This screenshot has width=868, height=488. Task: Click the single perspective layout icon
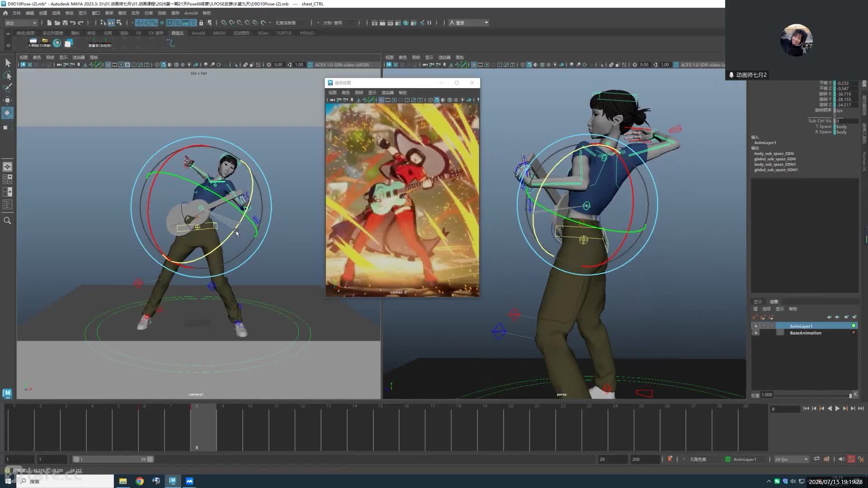click(x=8, y=167)
